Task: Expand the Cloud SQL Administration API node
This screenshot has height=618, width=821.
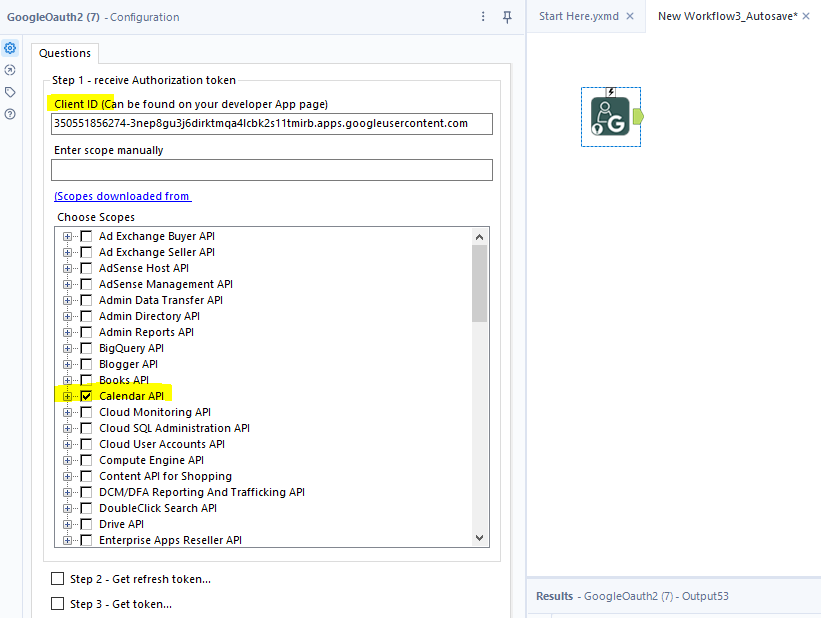Action: (67, 428)
